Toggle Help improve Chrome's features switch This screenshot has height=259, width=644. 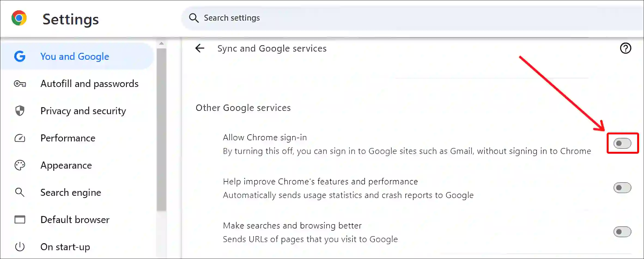click(622, 187)
